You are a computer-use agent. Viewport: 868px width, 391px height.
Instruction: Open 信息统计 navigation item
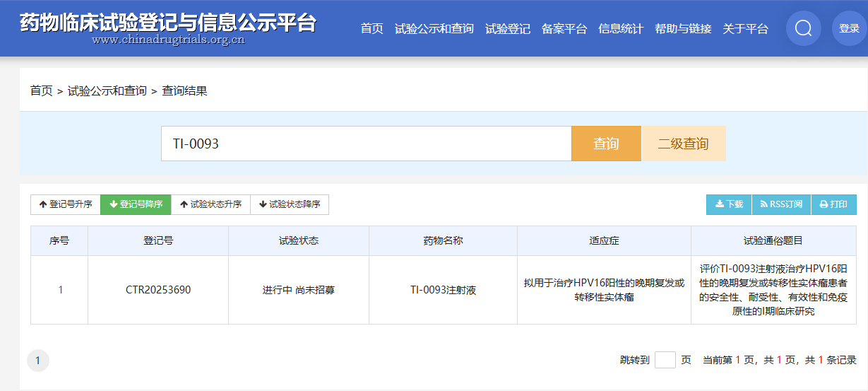click(620, 29)
